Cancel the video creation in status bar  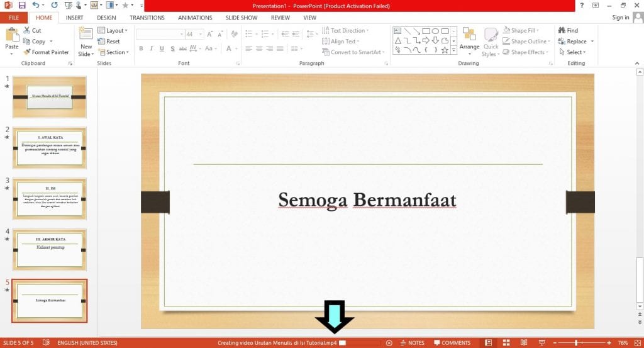pos(389,343)
